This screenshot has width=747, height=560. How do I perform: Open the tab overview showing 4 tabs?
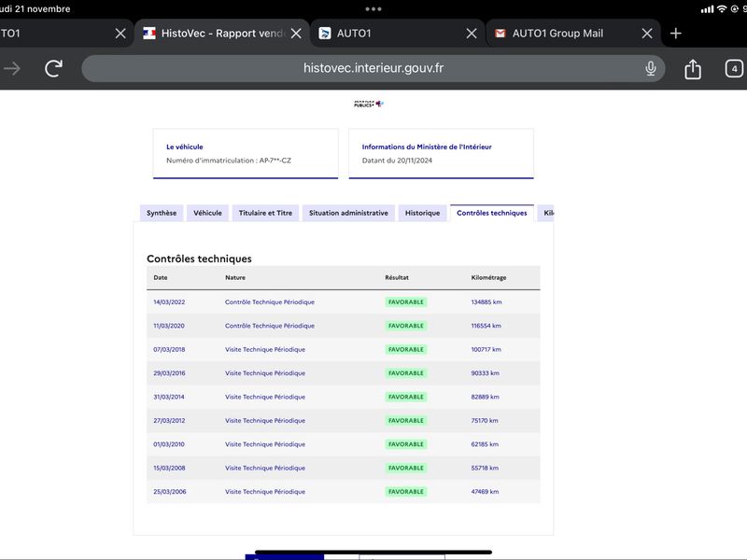point(734,68)
